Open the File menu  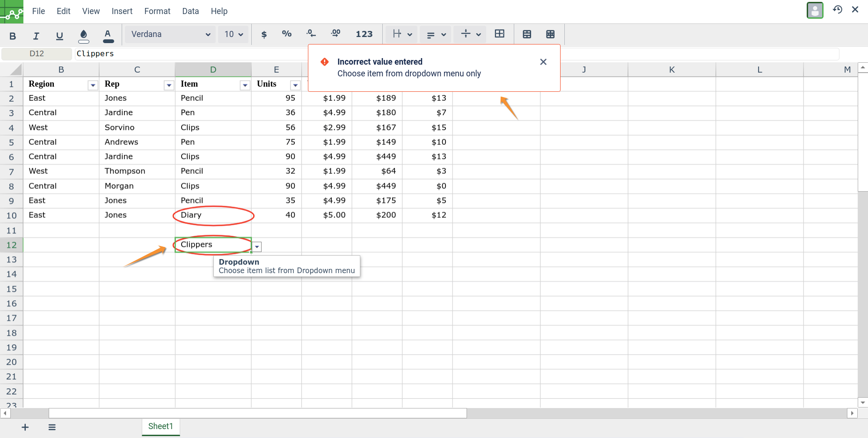38,11
